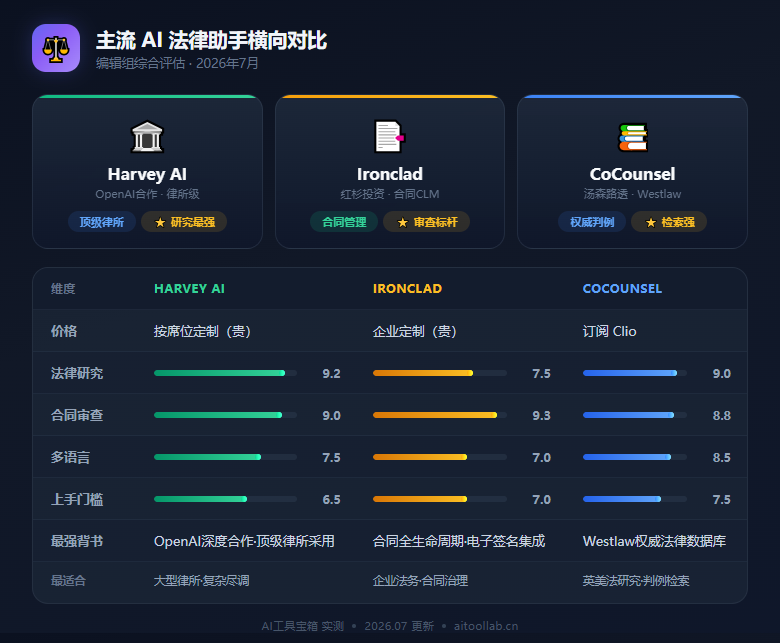780x643 pixels.
Task: Open the Harvey AI card title
Action: pyautogui.click(x=147, y=174)
